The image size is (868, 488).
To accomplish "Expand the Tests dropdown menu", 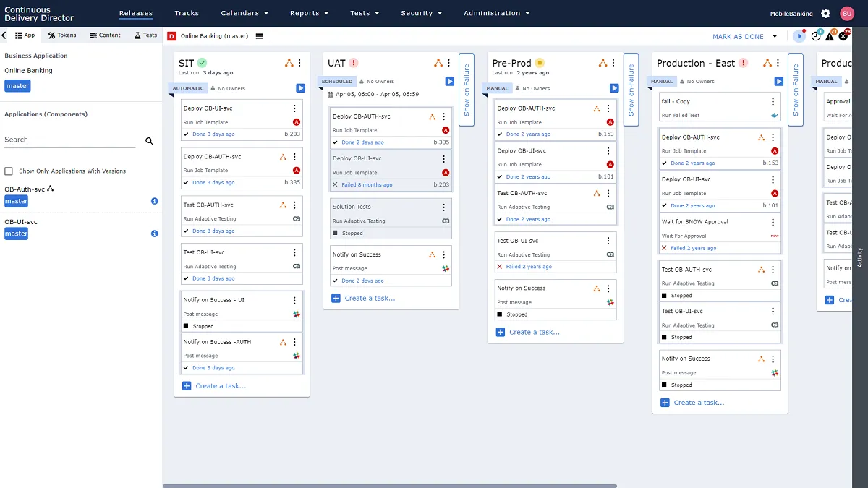I will tap(365, 13).
